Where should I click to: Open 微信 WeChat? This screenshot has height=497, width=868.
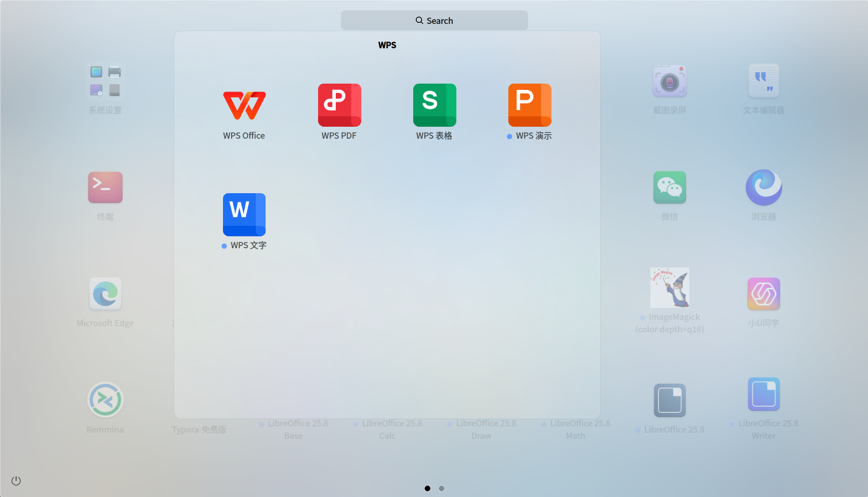pyautogui.click(x=670, y=187)
